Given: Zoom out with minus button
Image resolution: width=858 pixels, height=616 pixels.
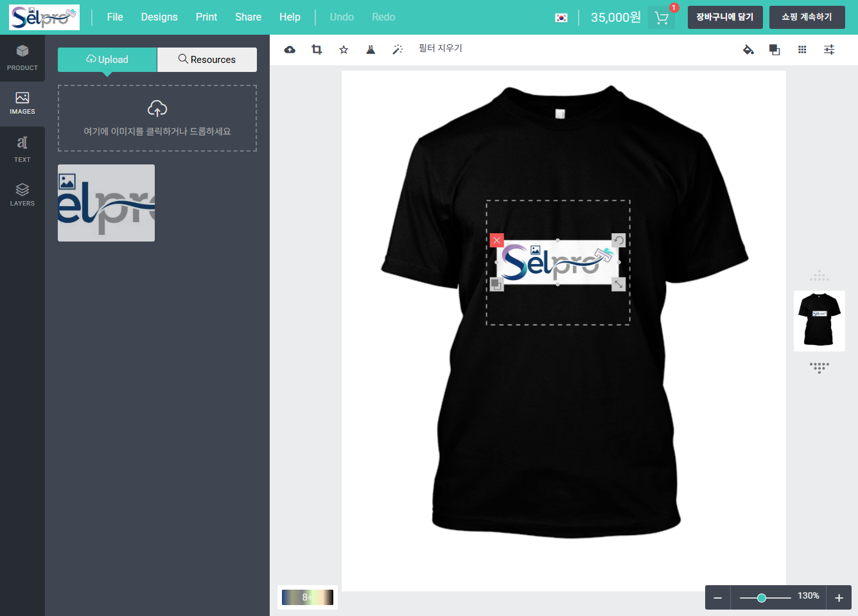Looking at the screenshot, I should (718, 598).
